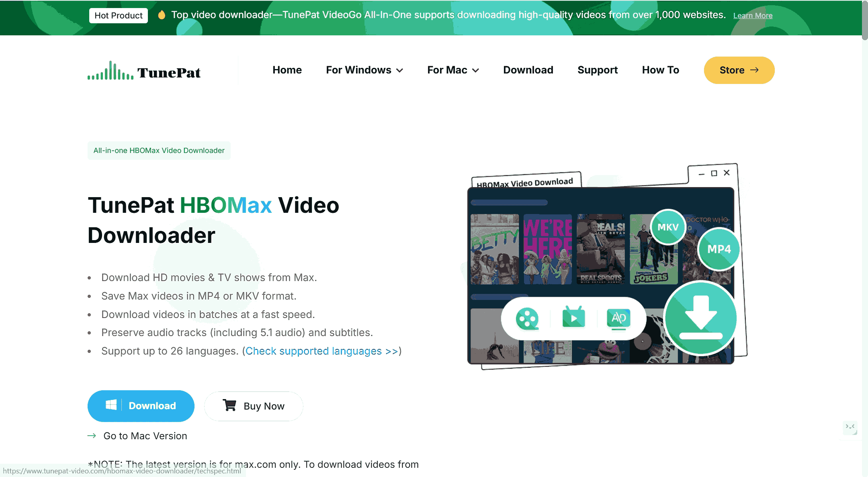Click the blue Download button

tap(141, 406)
